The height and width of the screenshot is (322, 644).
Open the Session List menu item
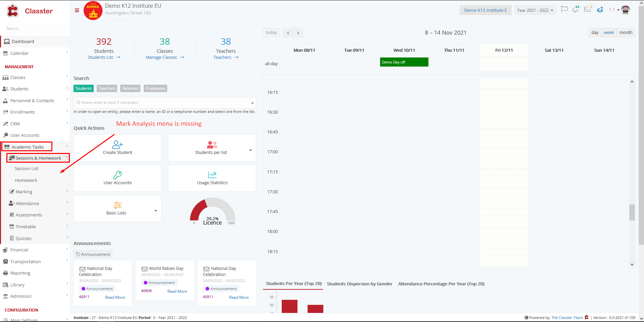click(x=27, y=169)
